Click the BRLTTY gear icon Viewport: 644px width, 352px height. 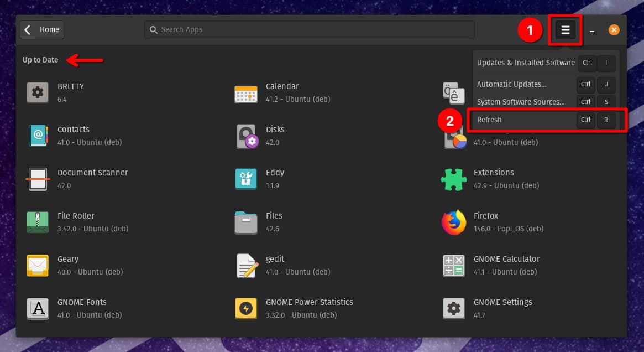38,92
